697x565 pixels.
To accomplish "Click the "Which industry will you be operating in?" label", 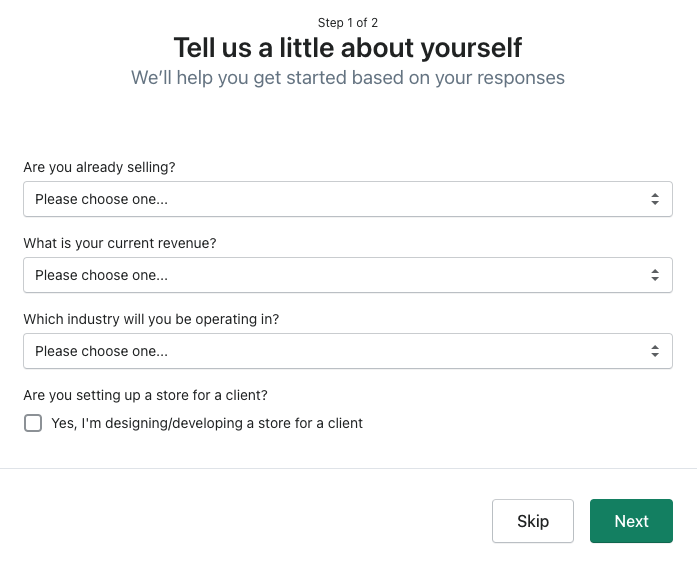I will (151, 319).
